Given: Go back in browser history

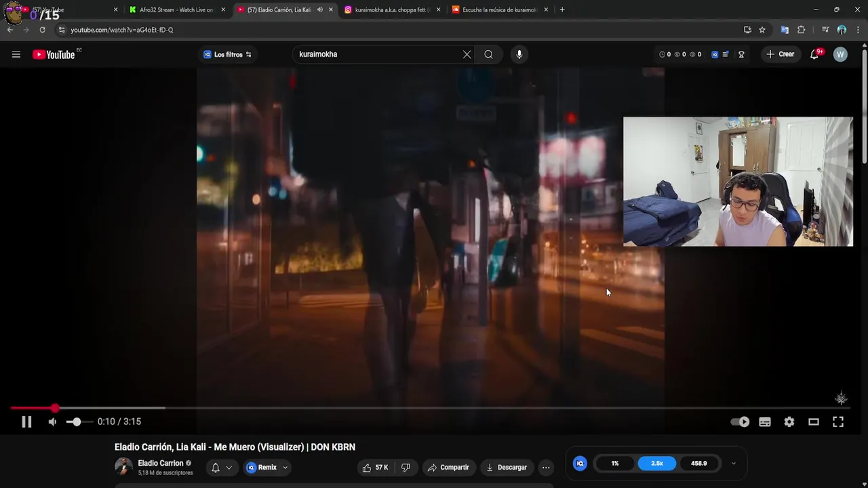Looking at the screenshot, I should coord(10,30).
